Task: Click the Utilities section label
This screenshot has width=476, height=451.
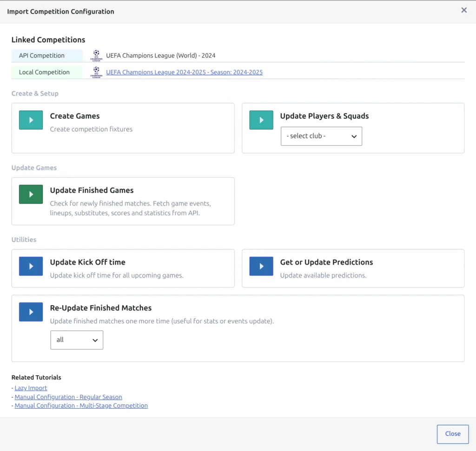Action: (24, 239)
